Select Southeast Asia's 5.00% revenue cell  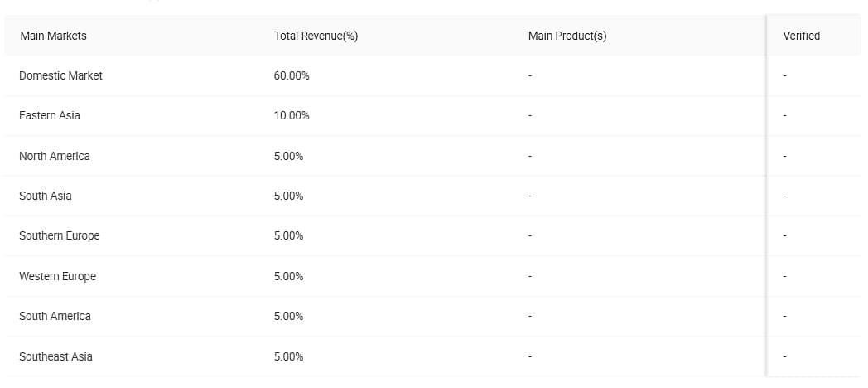point(288,356)
